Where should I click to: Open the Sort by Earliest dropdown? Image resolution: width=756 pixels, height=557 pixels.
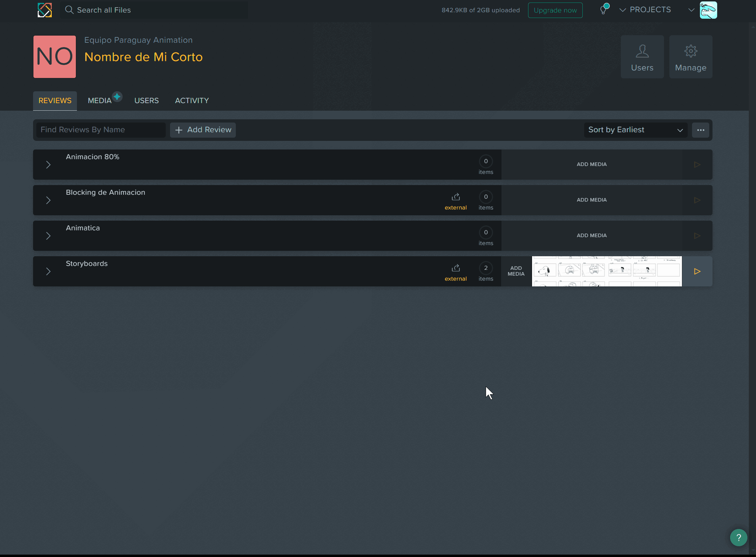[x=635, y=130]
